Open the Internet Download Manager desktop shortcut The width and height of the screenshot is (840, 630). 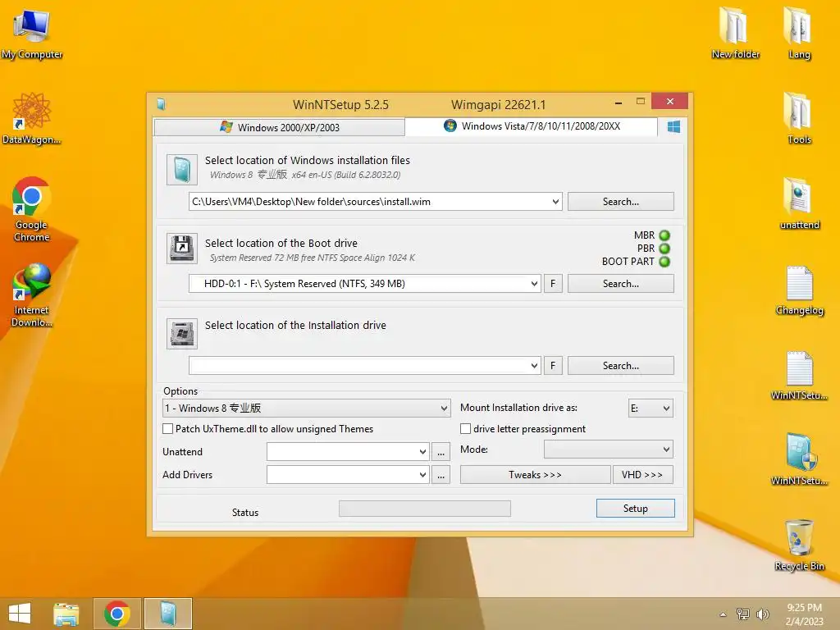point(32,294)
